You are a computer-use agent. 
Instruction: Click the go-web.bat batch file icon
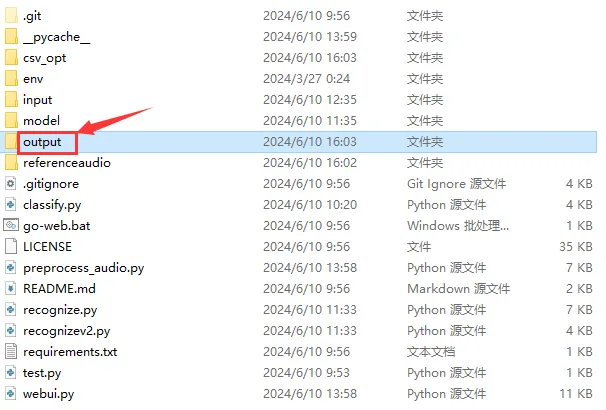click(11, 225)
